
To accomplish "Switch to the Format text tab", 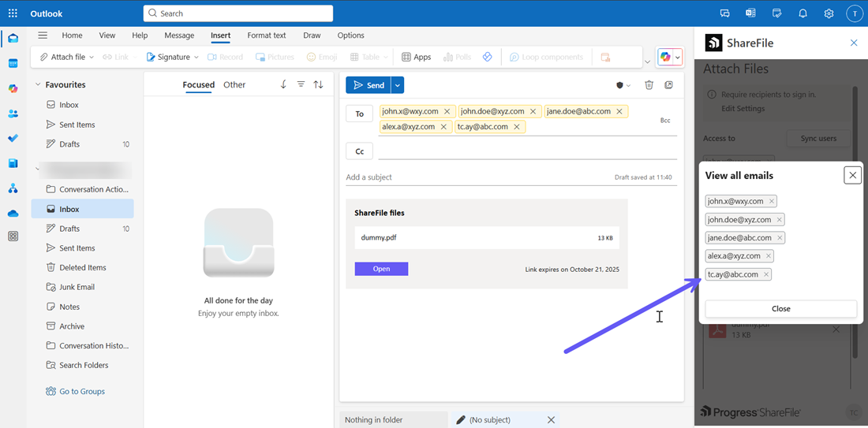I will [x=266, y=35].
